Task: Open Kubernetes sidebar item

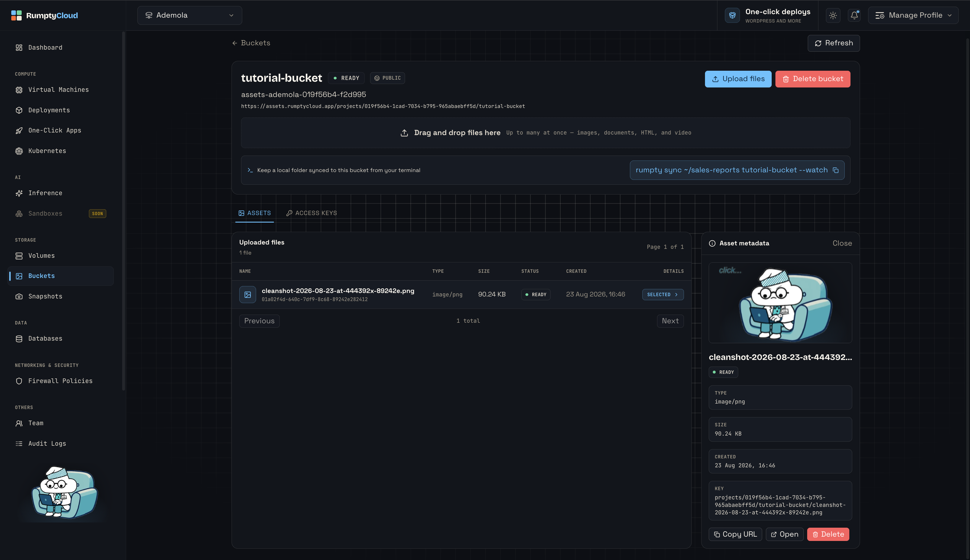Action: (x=61, y=151)
